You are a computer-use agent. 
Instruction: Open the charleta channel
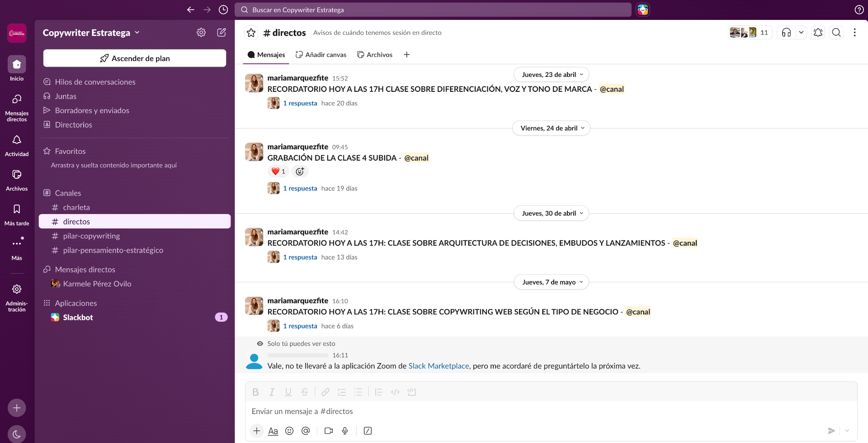coord(135,207)
